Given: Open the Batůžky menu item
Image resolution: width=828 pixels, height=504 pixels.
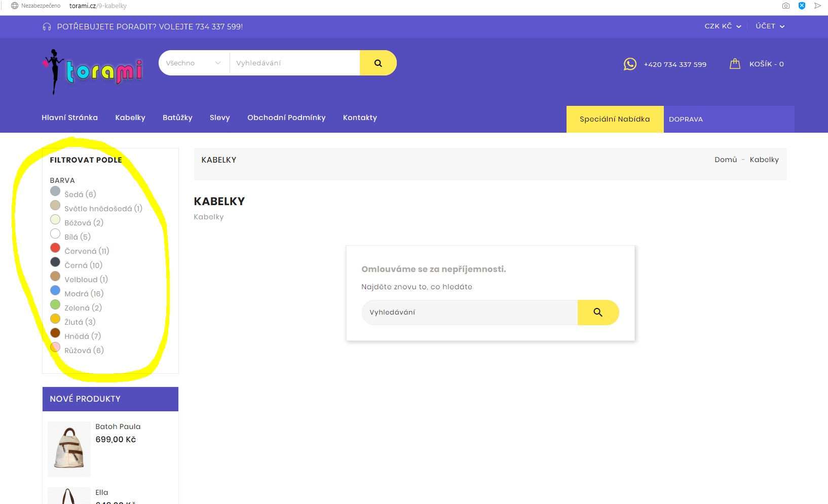Looking at the screenshot, I should pyautogui.click(x=177, y=118).
